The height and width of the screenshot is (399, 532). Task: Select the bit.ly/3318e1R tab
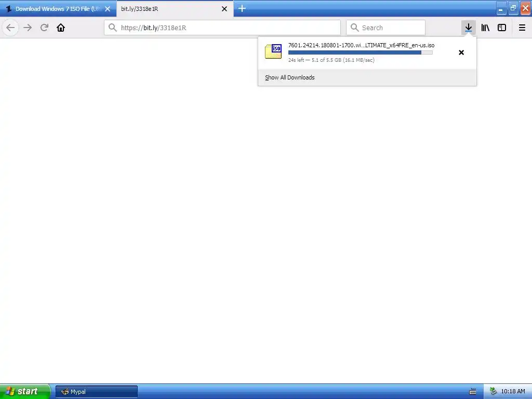pos(175,9)
